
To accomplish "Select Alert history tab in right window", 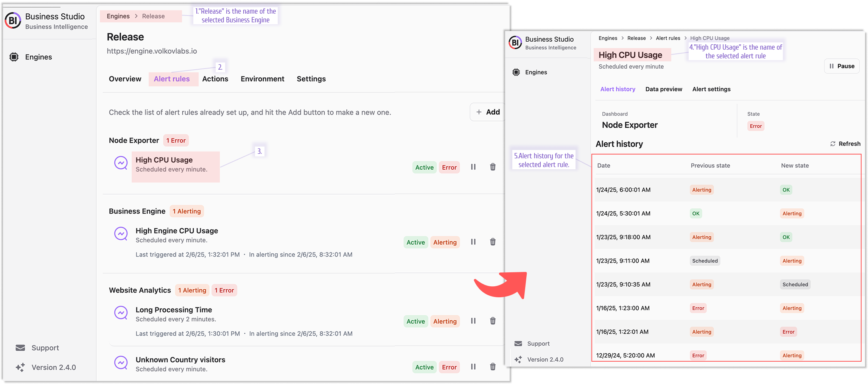I will point(618,89).
